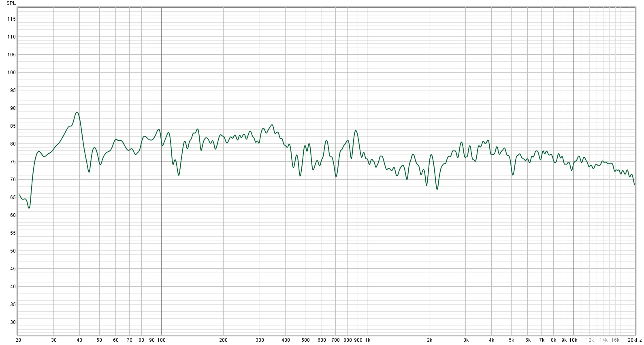Click the deep curve dip just above 2k

437,189
